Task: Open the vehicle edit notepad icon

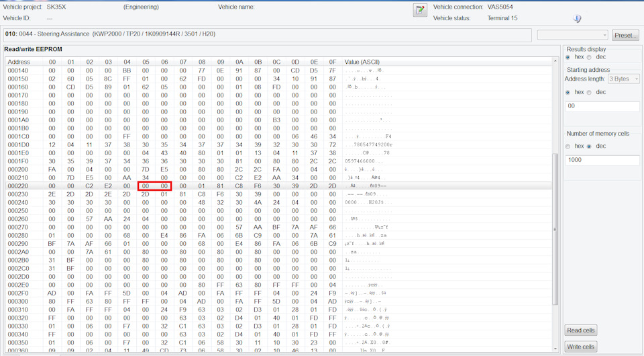Action: point(420,10)
